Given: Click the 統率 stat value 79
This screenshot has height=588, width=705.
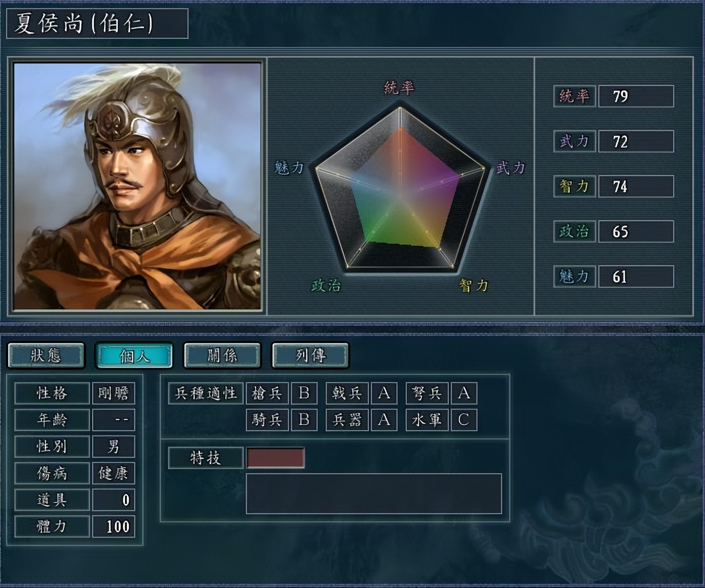Looking at the screenshot, I should coord(636,96).
